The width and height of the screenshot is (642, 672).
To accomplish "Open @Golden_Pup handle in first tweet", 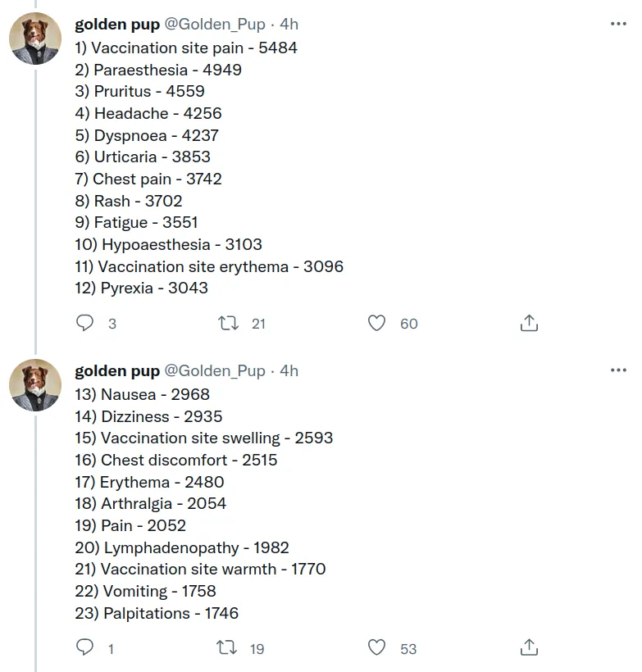I will 215,25.
